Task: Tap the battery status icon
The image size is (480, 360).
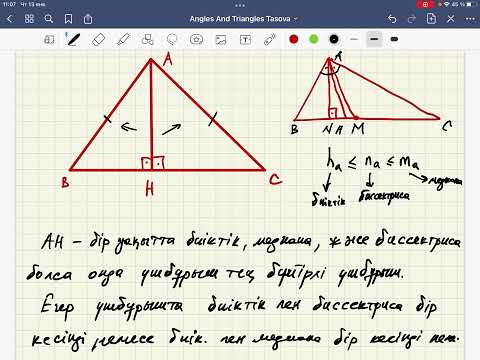Action: 470,5
